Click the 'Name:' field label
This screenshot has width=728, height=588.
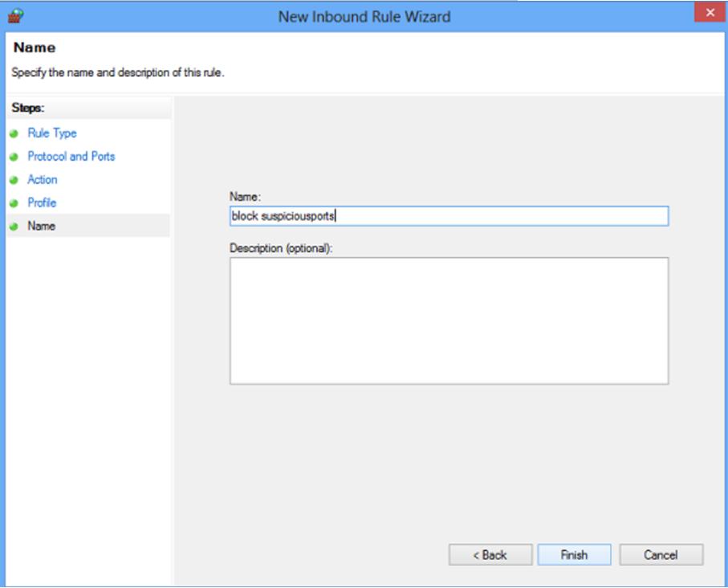click(245, 197)
